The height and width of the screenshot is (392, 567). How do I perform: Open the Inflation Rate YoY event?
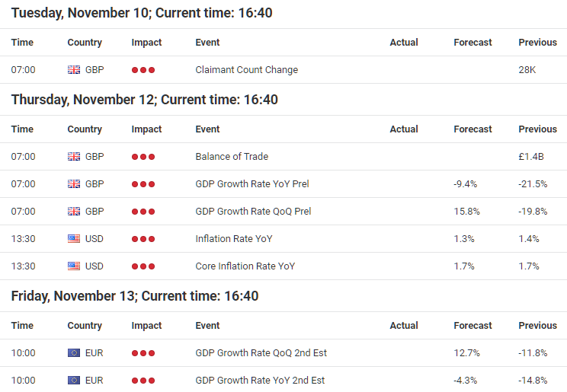tap(234, 239)
